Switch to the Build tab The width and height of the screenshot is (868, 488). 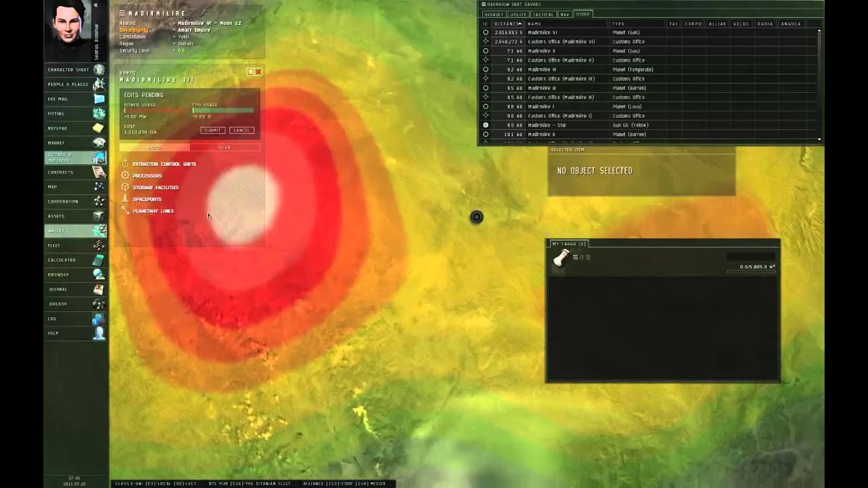(155, 147)
